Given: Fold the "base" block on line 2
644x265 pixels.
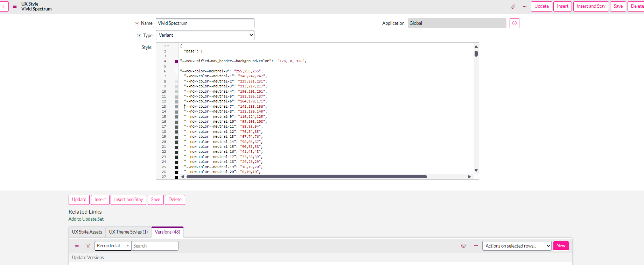Looking at the screenshot, I should [x=168, y=51].
